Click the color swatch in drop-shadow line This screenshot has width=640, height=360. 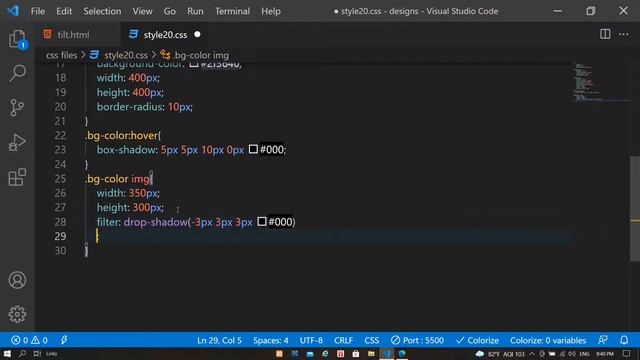[x=262, y=221]
